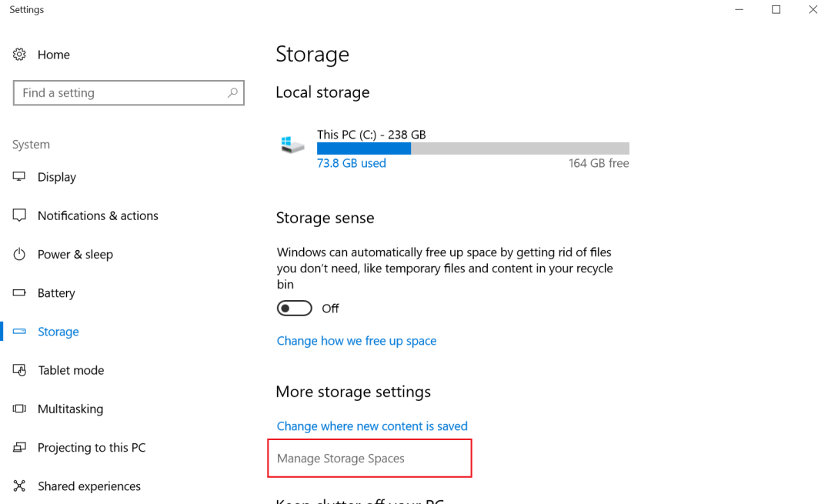Click the search magnifier icon

pos(232,93)
